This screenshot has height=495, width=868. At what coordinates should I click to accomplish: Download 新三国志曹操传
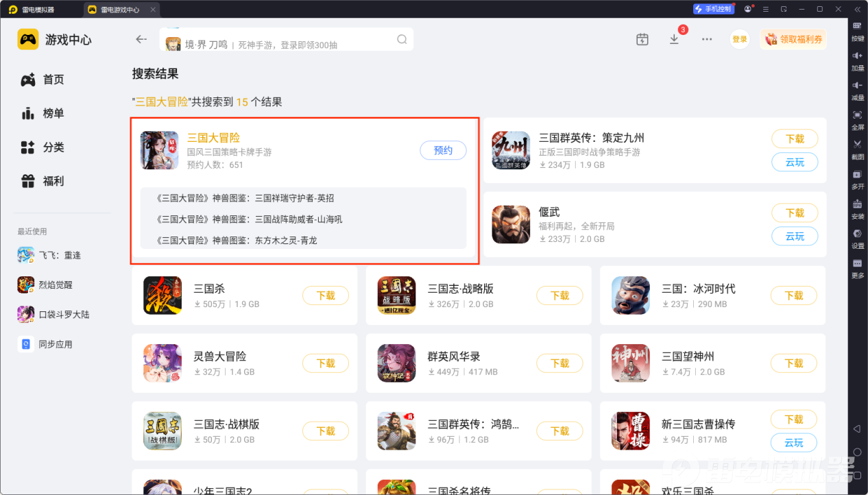coord(794,419)
